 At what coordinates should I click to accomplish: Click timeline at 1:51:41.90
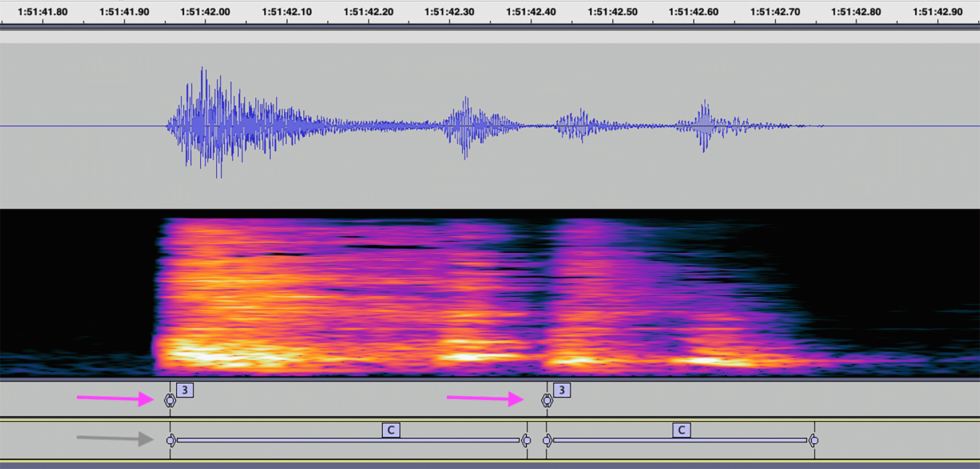(x=124, y=12)
